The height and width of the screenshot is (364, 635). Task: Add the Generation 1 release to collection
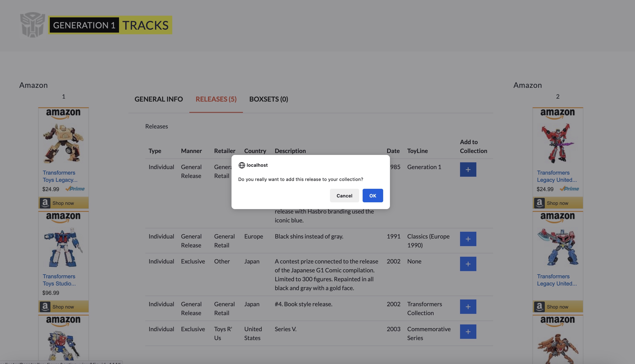(x=468, y=170)
